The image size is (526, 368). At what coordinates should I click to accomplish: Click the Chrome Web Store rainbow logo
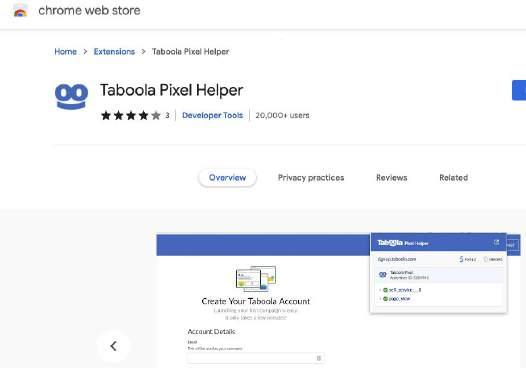[x=20, y=10]
